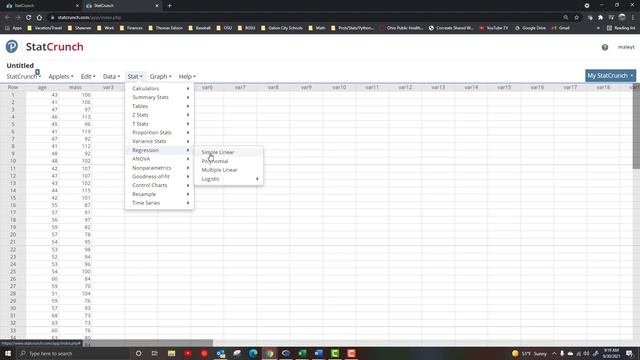Select the age column header
The width and height of the screenshot is (640, 360).
pyautogui.click(x=42, y=87)
